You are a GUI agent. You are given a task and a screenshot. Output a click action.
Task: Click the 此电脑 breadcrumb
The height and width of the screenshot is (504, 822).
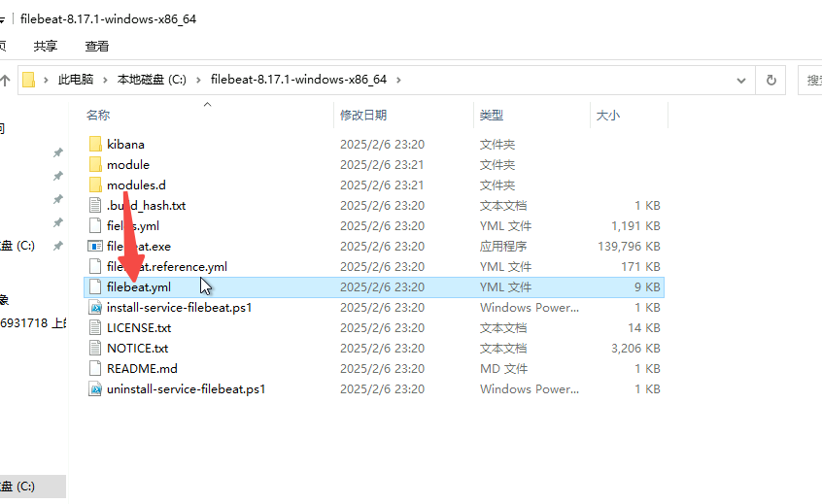coord(76,80)
